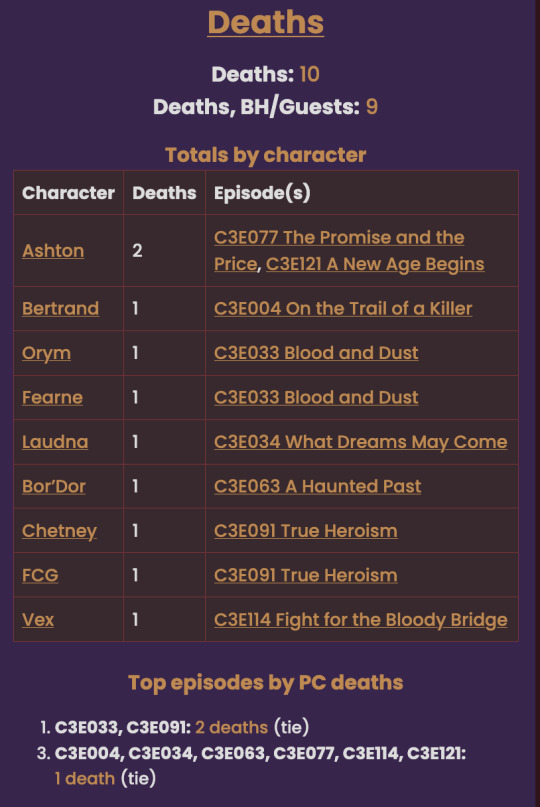540x807 pixels.
Task: Open the Deaths heading link
Action: 266,23
